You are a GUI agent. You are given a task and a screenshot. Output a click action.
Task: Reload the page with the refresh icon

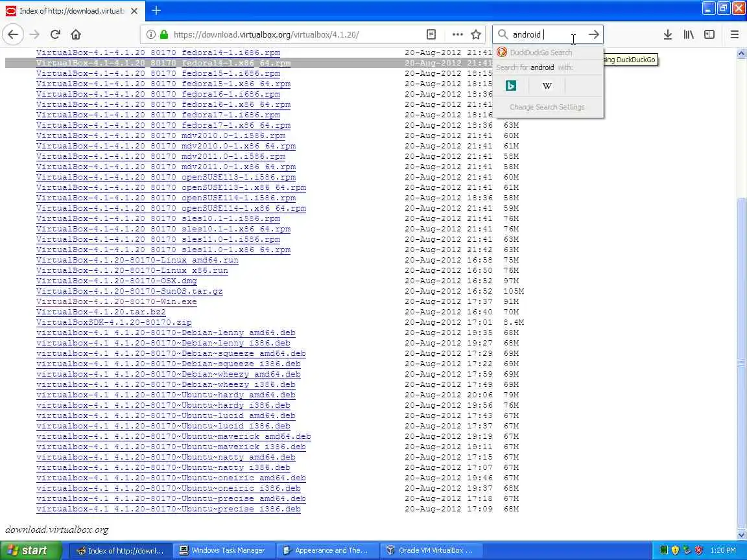click(55, 34)
